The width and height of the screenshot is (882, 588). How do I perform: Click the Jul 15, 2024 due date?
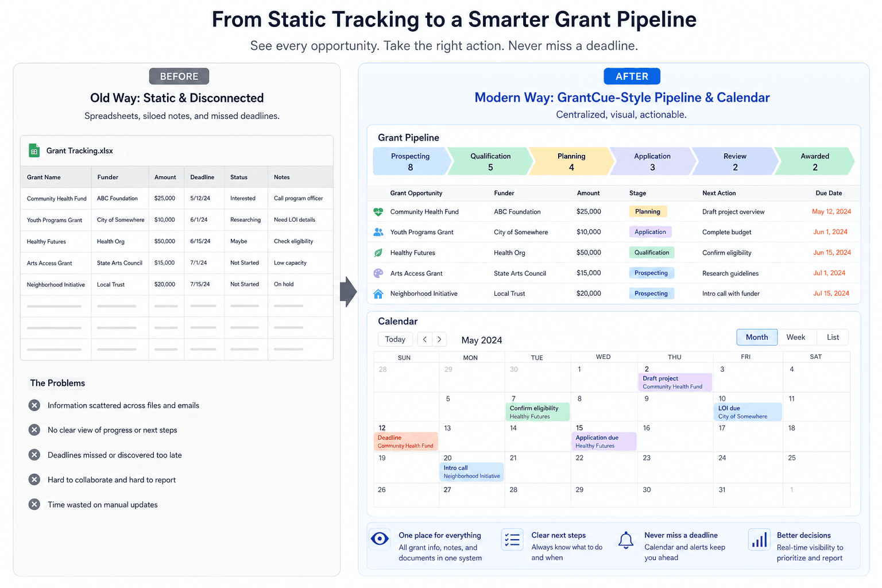pos(831,293)
